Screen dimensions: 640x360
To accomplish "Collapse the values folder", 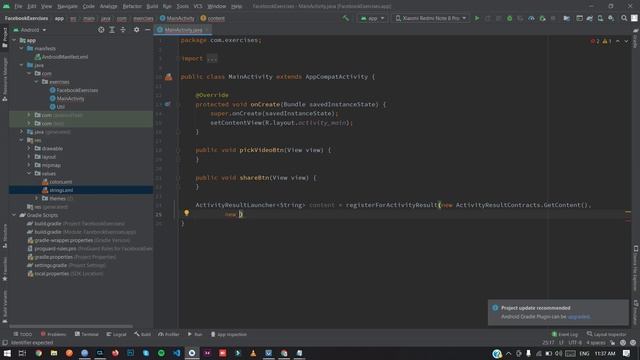I will 29,173.
